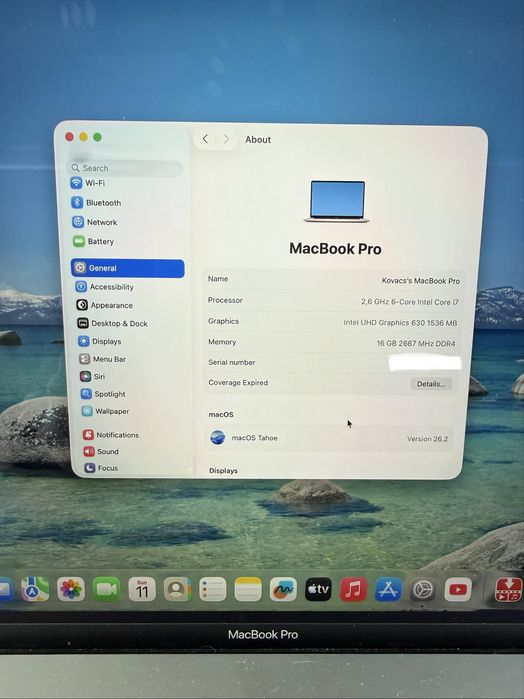This screenshot has width=524, height=699.
Task: Open Wi-Fi settings in sidebar
Action: point(87,183)
